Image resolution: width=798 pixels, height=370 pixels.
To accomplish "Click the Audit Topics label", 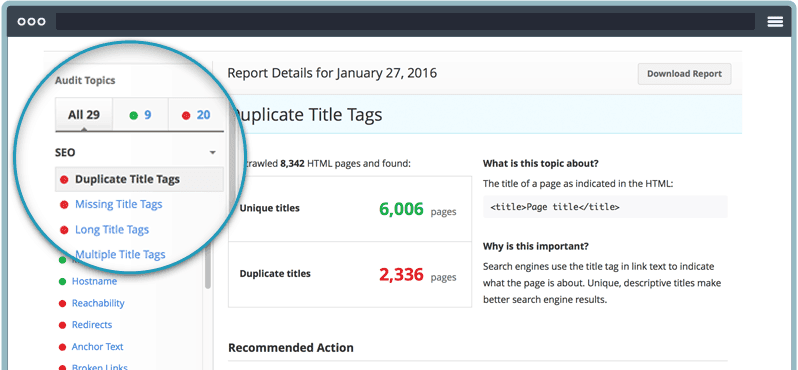I will click(x=85, y=80).
